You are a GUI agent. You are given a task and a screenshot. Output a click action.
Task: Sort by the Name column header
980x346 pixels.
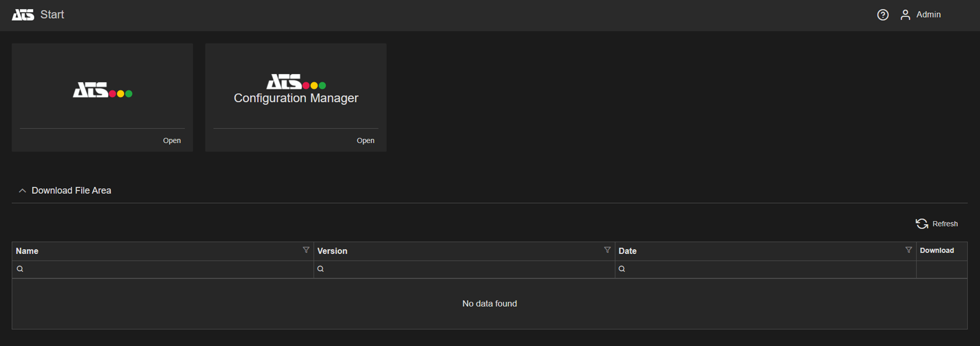pos(27,251)
